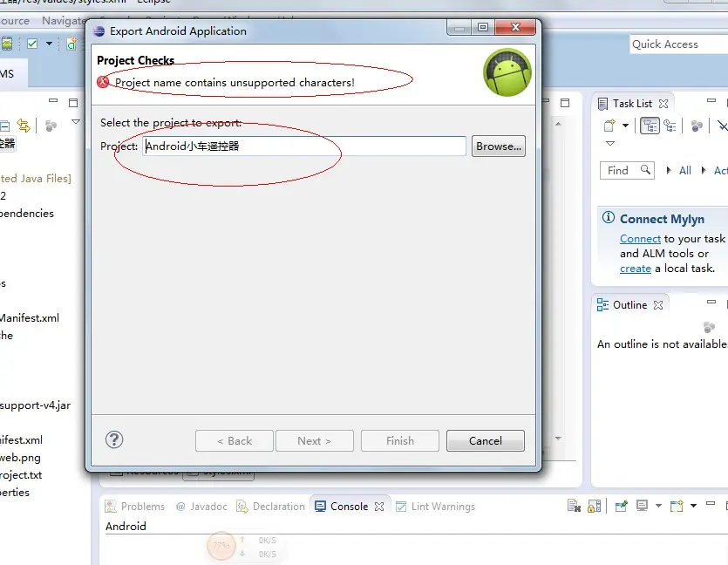Click the Find search field in Task List

627,170
